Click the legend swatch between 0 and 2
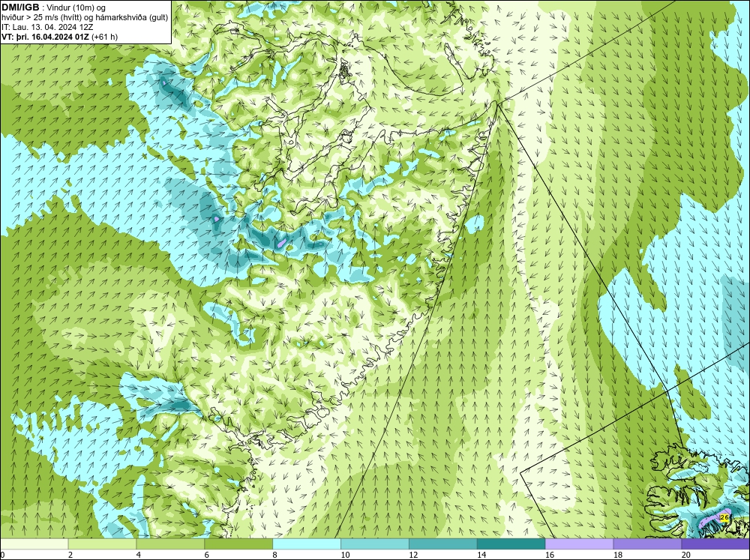The width and height of the screenshot is (750, 560). [34, 544]
